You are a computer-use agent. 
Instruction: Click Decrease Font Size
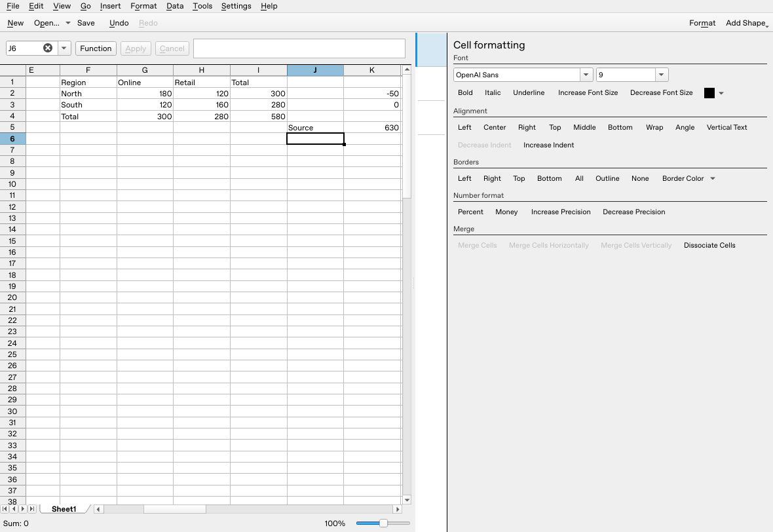click(661, 92)
